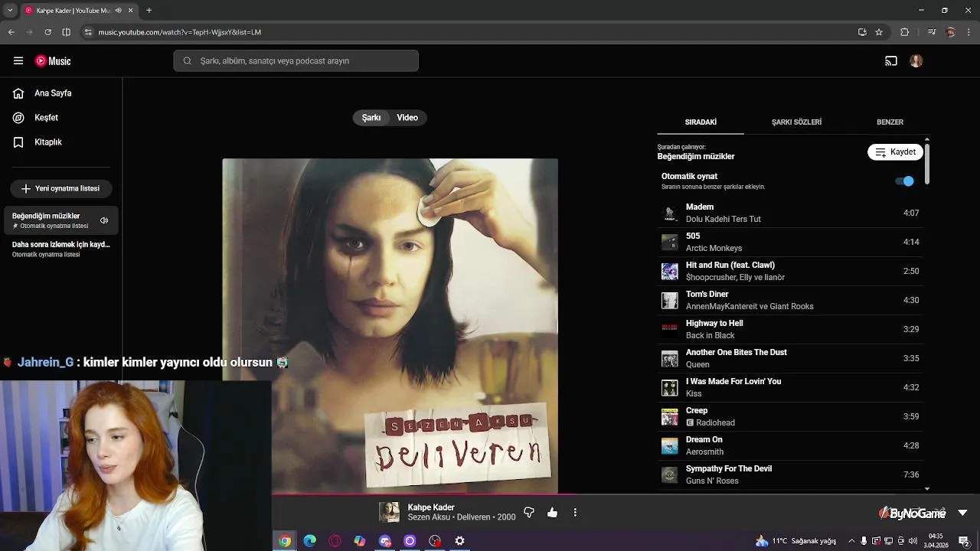
Task: Open Microsoft Edge from the taskbar
Action: tap(310, 541)
